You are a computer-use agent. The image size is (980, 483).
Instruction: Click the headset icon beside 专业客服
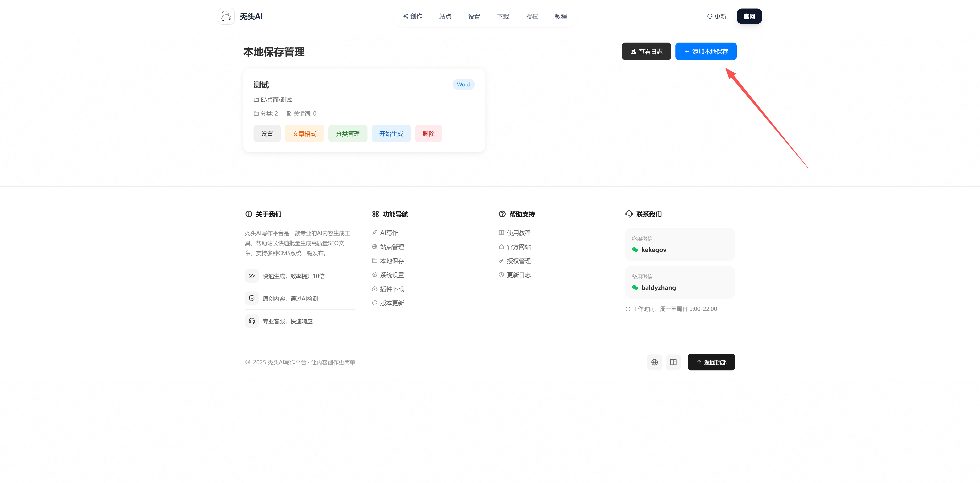click(251, 321)
